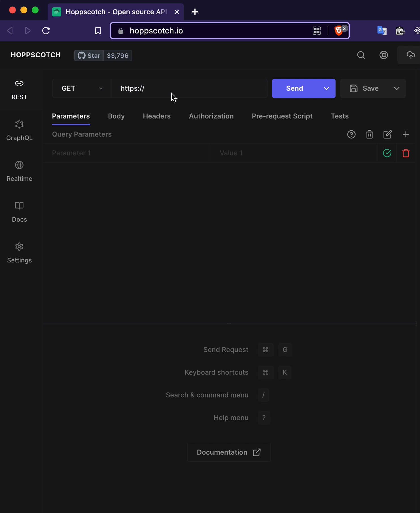The width and height of the screenshot is (420, 513).
Task: Switch to the Headers tab
Action: [x=157, y=116]
